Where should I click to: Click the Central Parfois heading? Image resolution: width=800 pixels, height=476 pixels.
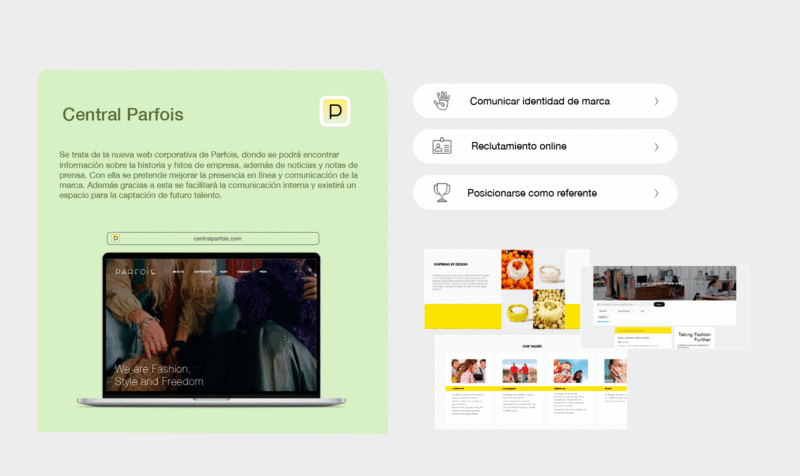(x=122, y=114)
